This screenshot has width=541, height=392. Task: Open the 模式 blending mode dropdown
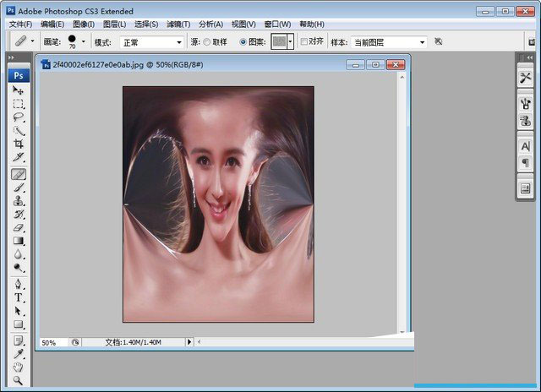[151, 41]
